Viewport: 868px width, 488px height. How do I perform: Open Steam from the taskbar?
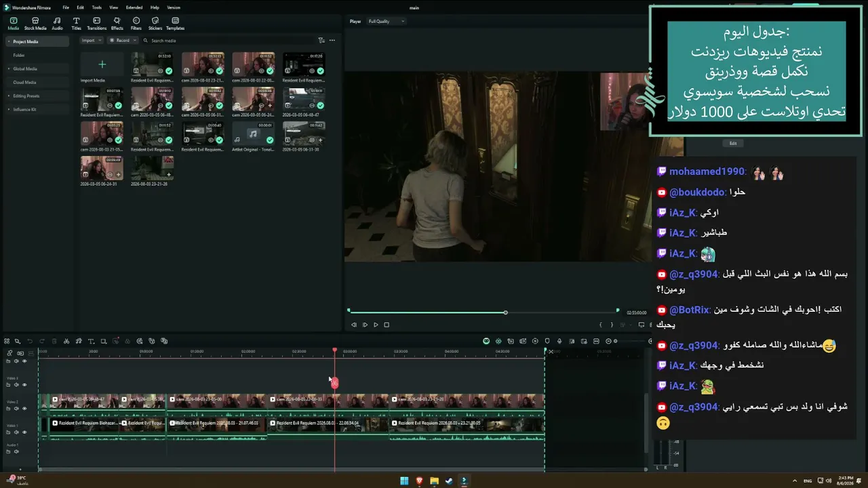pos(449,481)
